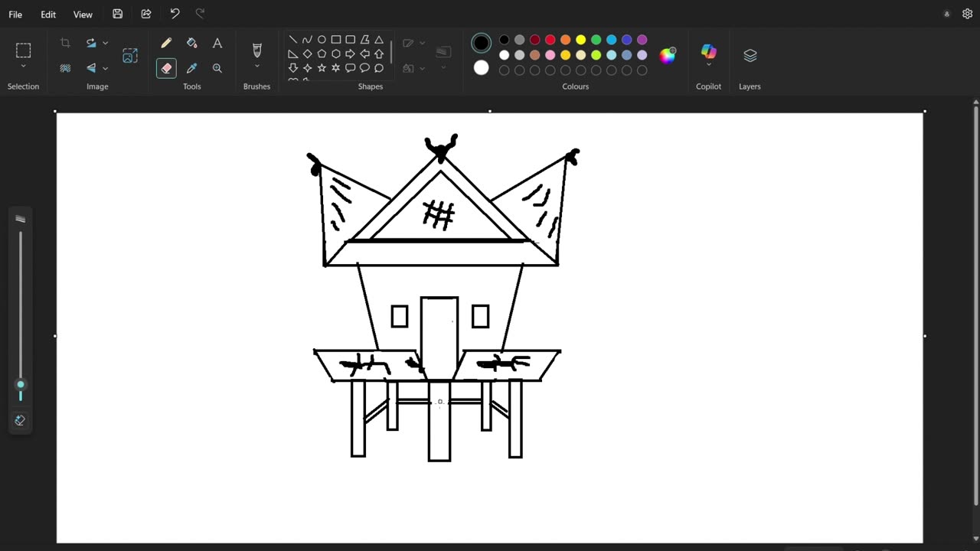
Task: Click the Crop image icon
Action: coord(65,43)
